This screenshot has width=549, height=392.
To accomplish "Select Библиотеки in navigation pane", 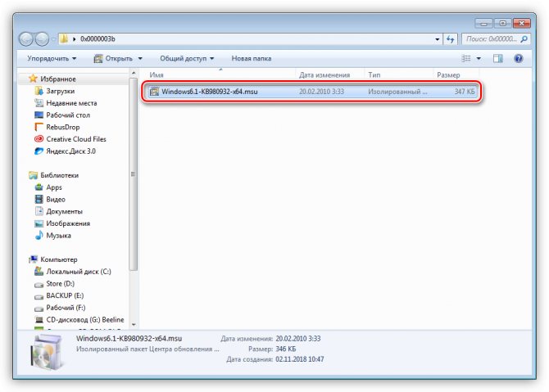I will click(60, 175).
